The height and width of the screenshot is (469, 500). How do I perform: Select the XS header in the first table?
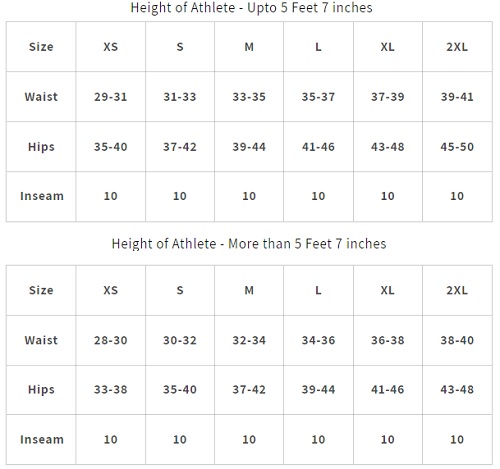tap(111, 47)
